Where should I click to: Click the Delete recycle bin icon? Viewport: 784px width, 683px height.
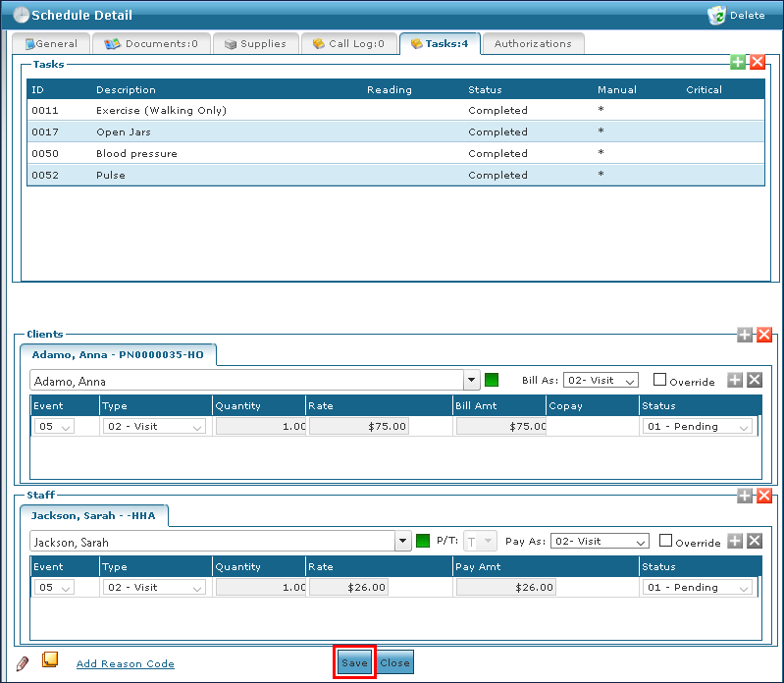tap(715, 15)
